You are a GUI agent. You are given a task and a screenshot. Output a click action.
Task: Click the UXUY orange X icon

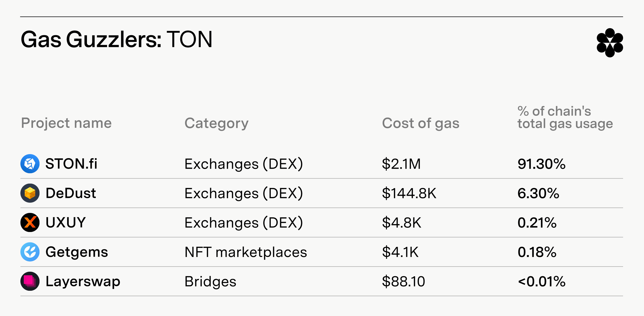click(x=30, y=222)
